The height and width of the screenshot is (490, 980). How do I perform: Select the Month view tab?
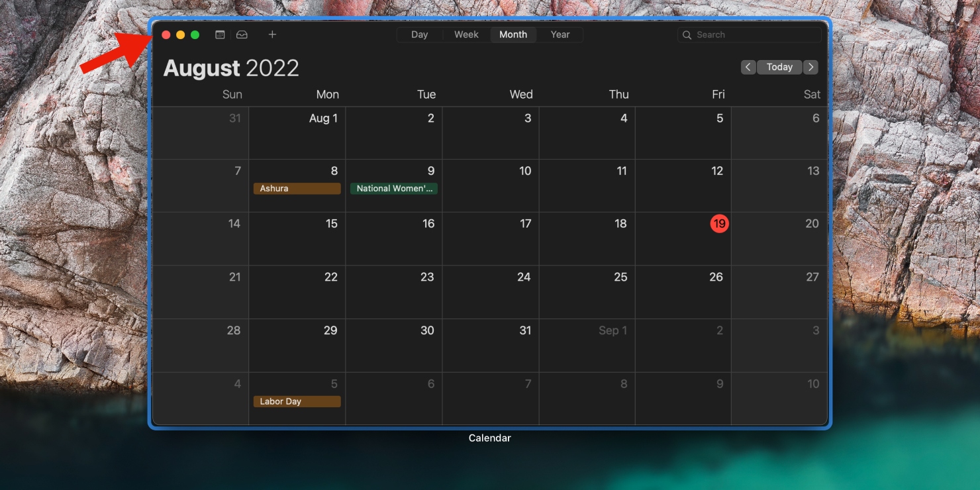(x=513, y=34)
